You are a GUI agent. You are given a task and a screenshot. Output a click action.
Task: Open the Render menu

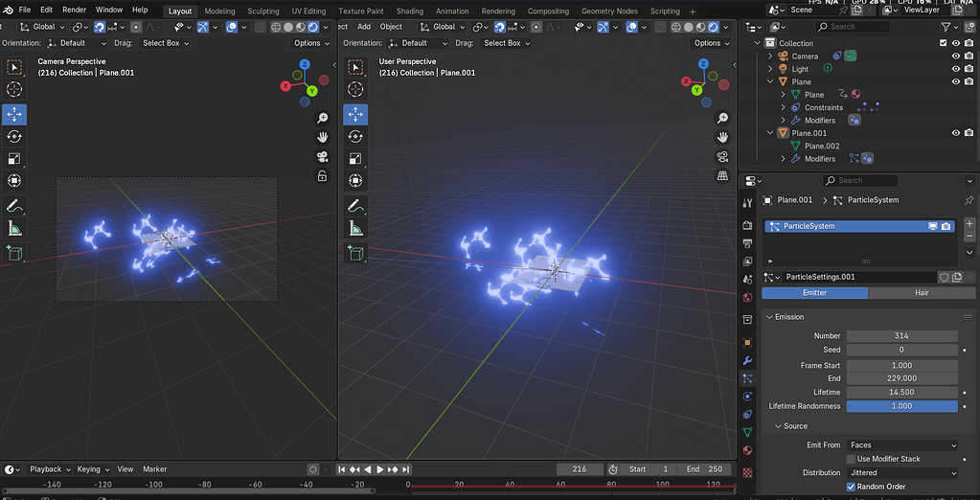[75, 10]
